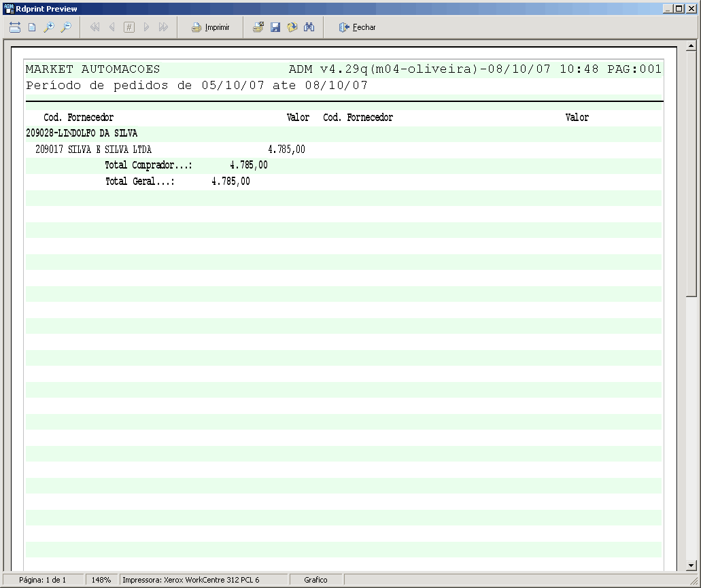Fit page to width icon

pyautogui.click(x=15, y=27)
